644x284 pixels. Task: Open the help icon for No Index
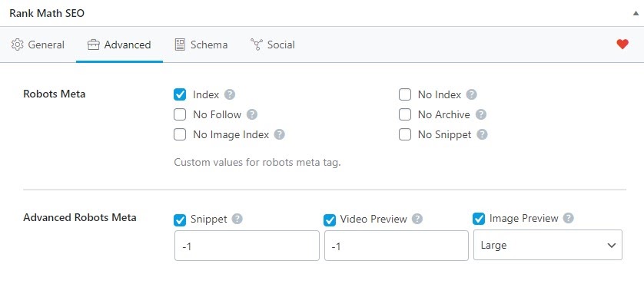472,95
